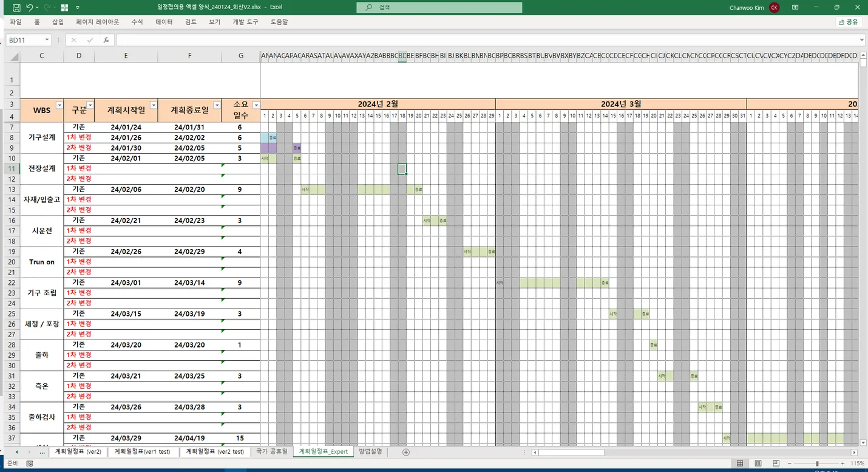The image size is (868, 472).
Task: Open the 페이지 레이아웃 tab
Action: pyautogui.click(x=98, y=22)
